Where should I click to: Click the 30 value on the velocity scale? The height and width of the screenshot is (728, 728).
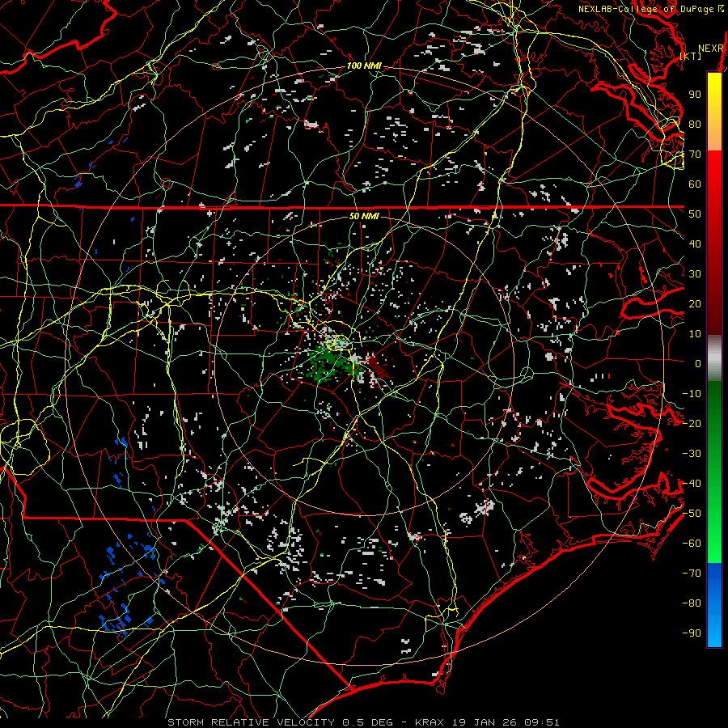[695, 274]
